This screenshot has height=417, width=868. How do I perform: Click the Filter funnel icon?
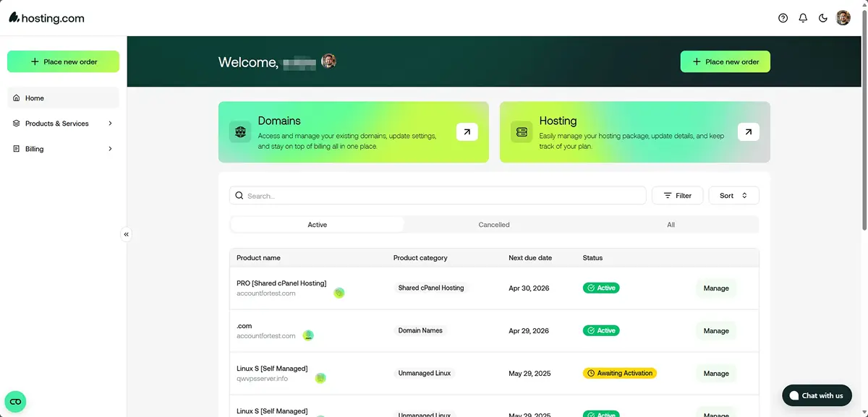[x=668, y=195]
